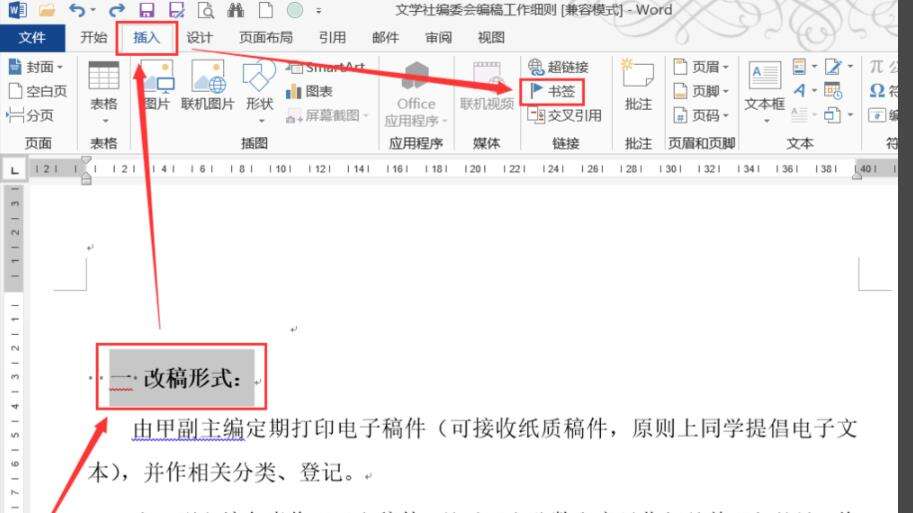Viewport: 913px width, 513px height.
Task: Open the 文件 File tab
Action: (x=32, y=38)
